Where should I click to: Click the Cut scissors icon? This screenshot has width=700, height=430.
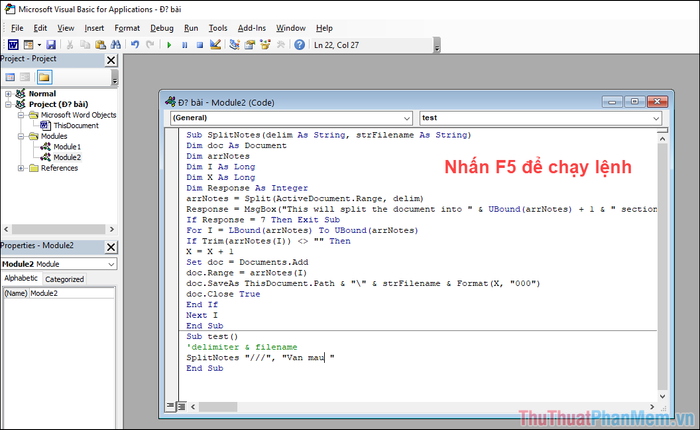(x=70, y=45)
